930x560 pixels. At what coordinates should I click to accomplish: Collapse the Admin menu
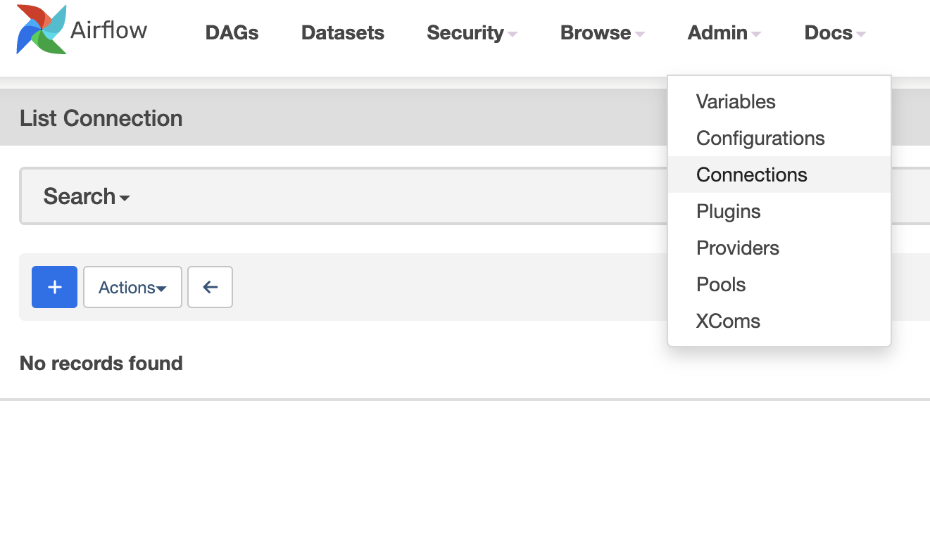click(724, 33)
